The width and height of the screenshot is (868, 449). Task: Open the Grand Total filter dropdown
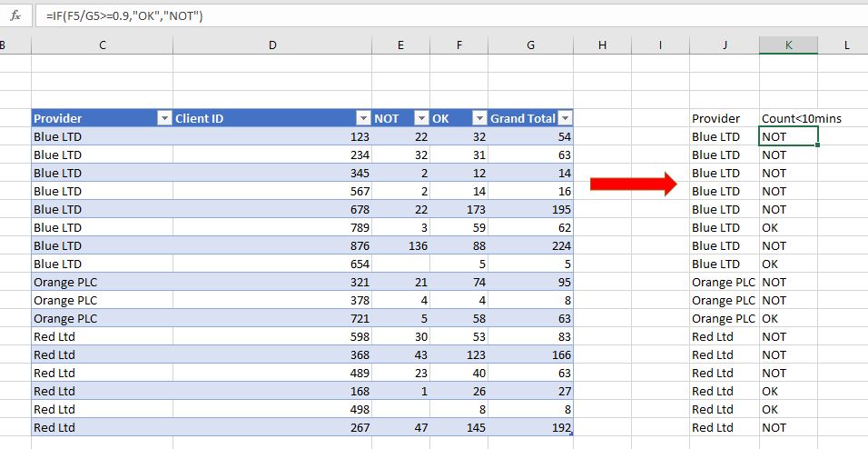coord(565,118)
